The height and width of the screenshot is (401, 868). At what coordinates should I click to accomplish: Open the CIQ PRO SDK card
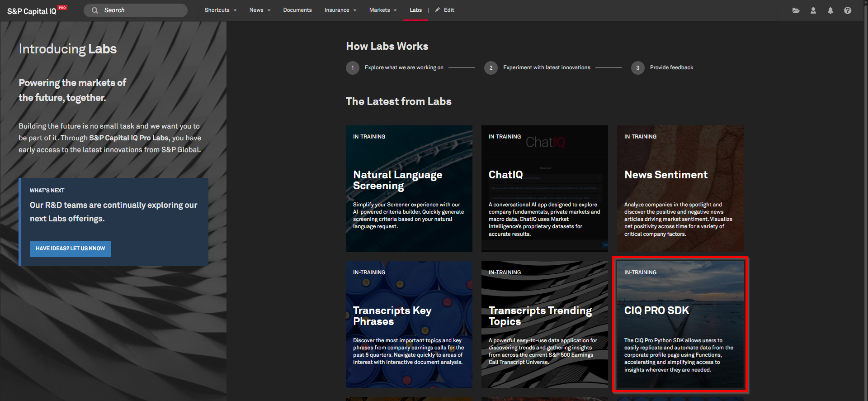pos(680,325)
